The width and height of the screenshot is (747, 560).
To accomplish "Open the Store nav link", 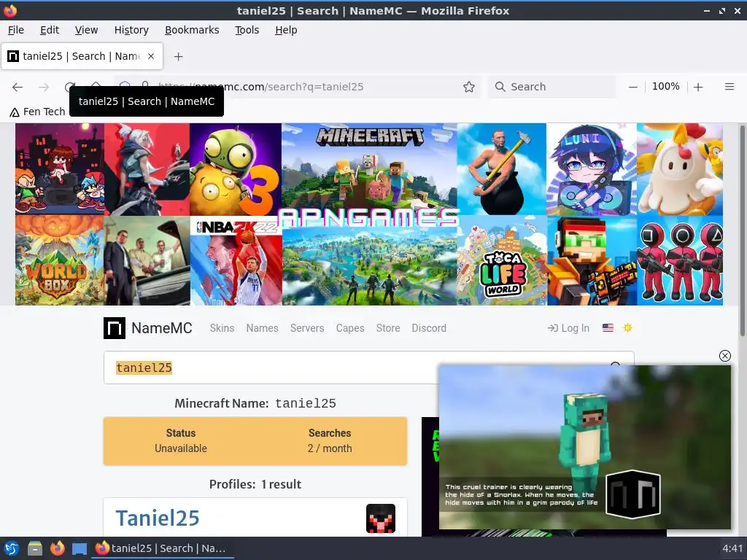I will pyautogui.click(x=388, y=328).
